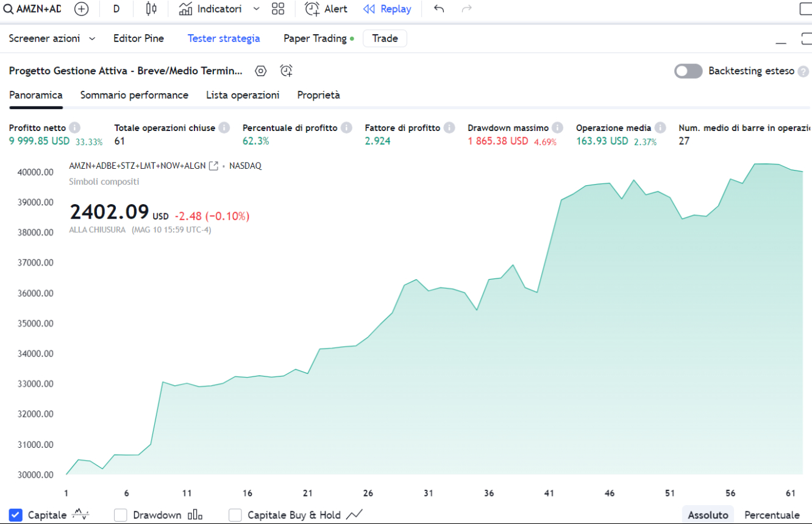Open the Paper Trading panel
812x524 pixels.
click(x=318, y=38)
